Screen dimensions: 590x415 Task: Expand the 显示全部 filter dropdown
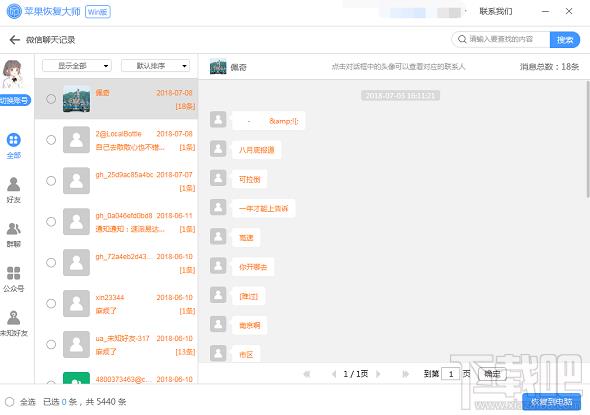point(77,66)
